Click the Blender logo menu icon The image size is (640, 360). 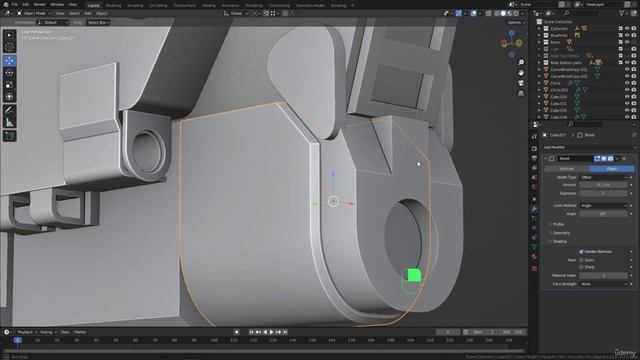6,4
